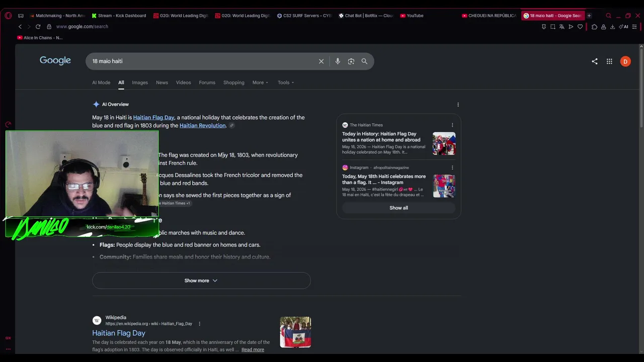Bookmark this page with the heart icon
This screenshot has height=362, width=644.
[x=580, y=27]
